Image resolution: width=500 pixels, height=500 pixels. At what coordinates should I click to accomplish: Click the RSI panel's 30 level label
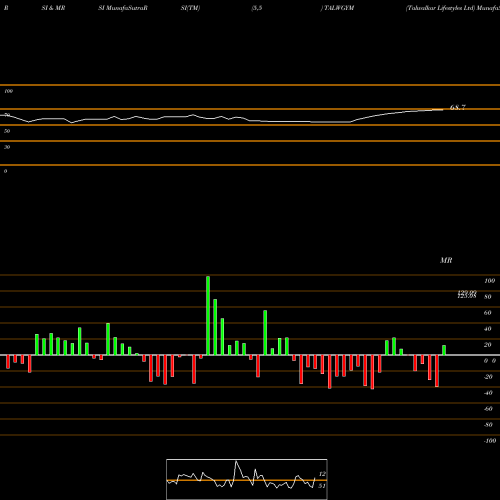(7, 147)
